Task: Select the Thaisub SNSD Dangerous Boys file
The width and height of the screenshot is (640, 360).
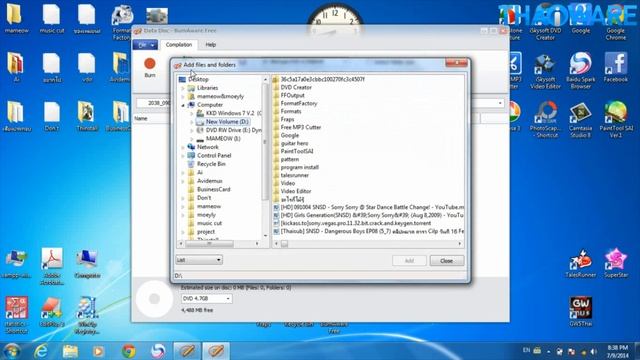Action: click(x=369, y=231)
